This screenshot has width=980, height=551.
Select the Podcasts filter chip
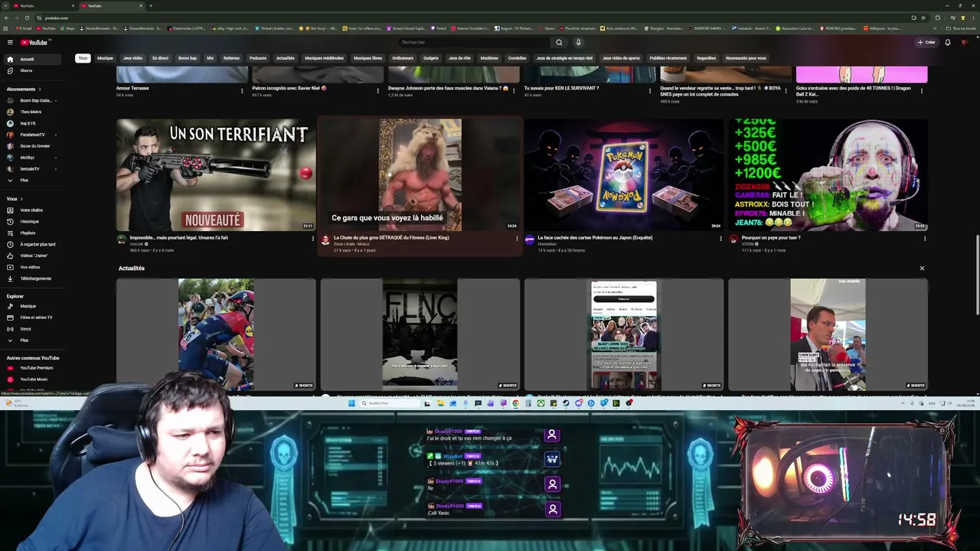pyautogui.click(x=258, y=58)
